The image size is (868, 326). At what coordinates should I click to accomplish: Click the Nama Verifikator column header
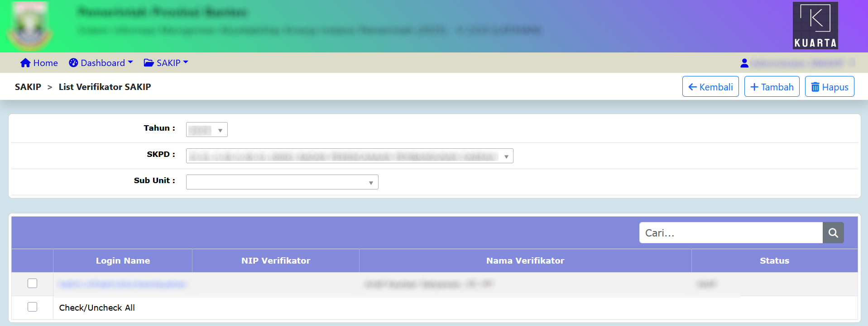click(525, 260)
